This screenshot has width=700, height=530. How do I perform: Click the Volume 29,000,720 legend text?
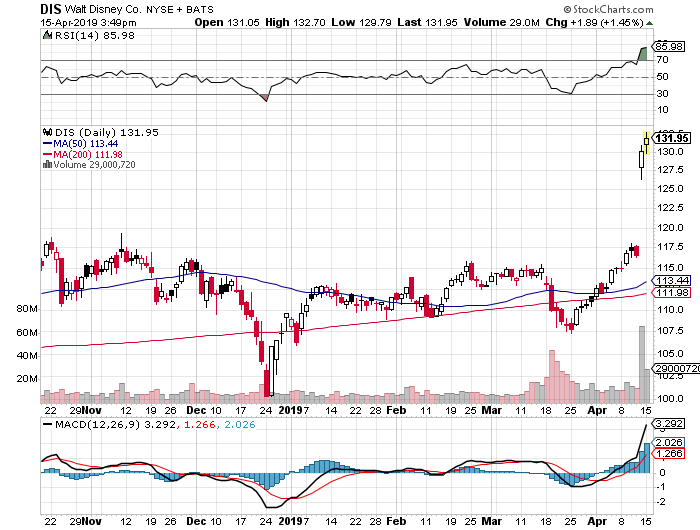point(94,165)
